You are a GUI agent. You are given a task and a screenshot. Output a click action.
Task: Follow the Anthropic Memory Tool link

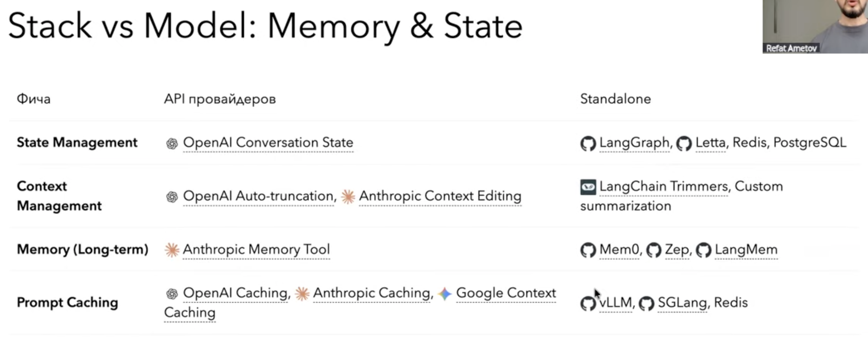point(256,250)
